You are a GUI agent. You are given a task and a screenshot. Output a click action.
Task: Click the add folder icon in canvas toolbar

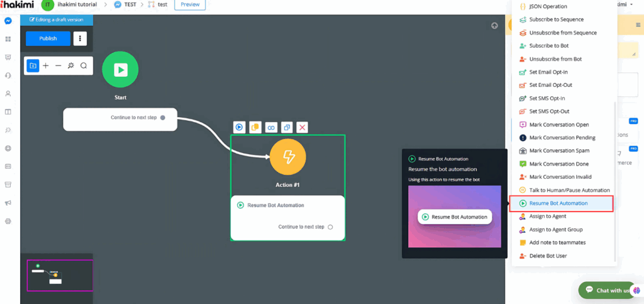pos(33,65)
